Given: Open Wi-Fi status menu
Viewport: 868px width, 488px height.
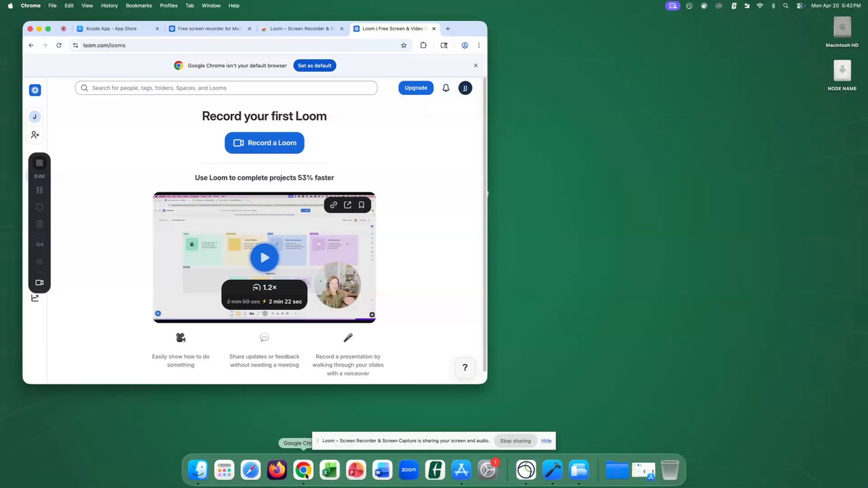Looking at the screenshot, I should [x=759, y=5].
